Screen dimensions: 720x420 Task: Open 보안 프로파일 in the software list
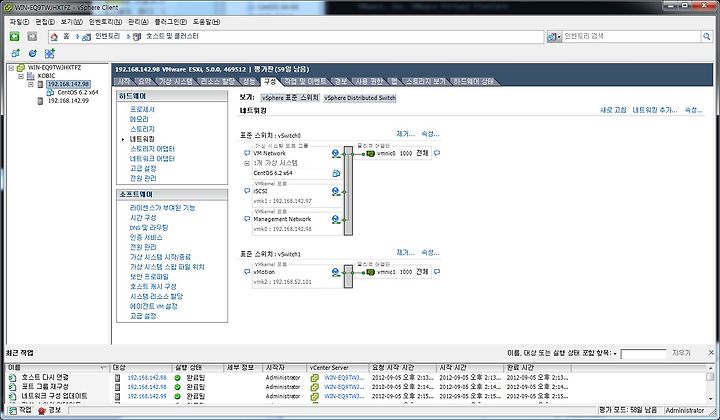149,277
